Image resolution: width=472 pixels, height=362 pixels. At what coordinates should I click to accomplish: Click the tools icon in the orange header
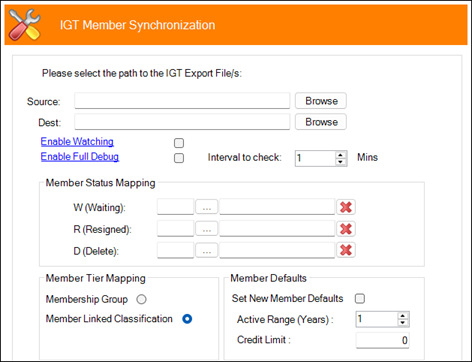point(24,25)
